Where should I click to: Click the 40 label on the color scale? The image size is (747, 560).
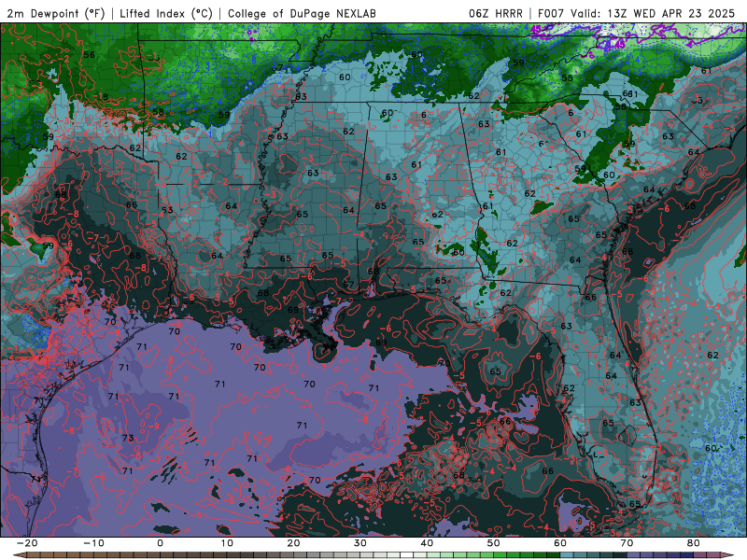point(427,543)
